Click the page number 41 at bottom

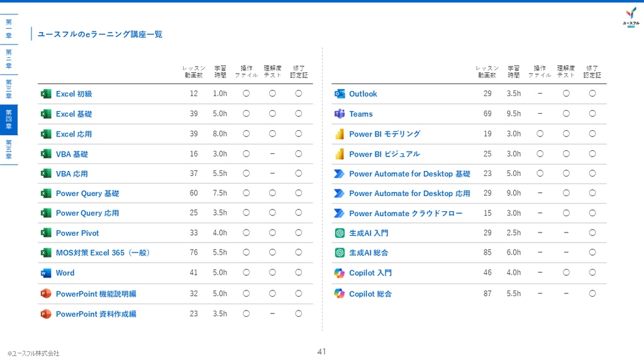tap(321, 352)
